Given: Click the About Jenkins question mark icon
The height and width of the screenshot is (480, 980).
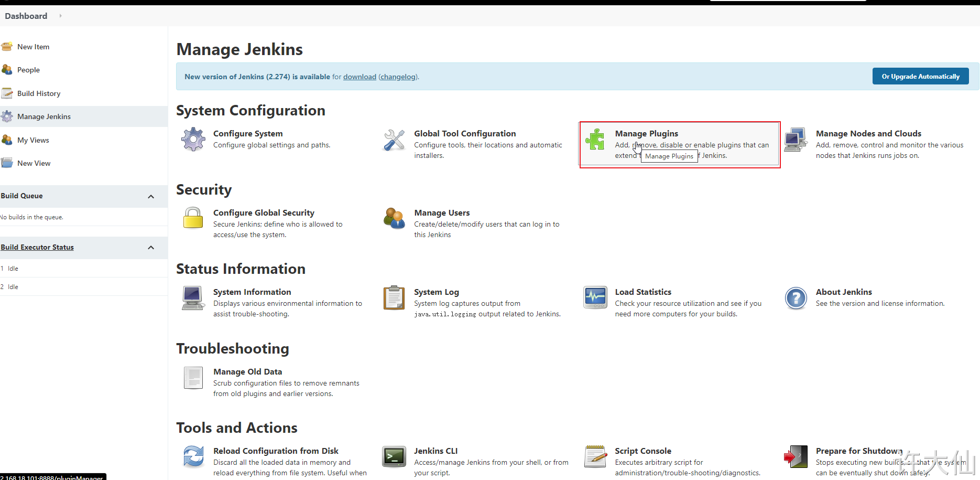Looking at the screenshot, I should (796, 298).
